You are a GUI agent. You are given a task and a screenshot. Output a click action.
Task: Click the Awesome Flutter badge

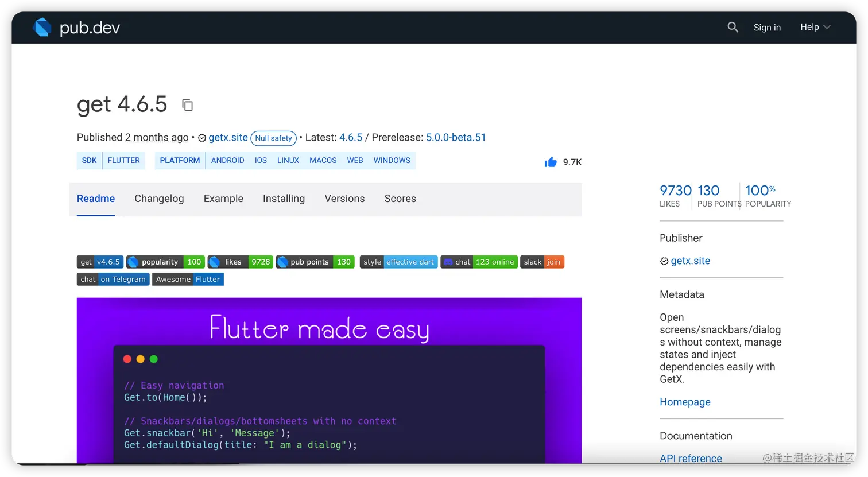coord(188,280)
